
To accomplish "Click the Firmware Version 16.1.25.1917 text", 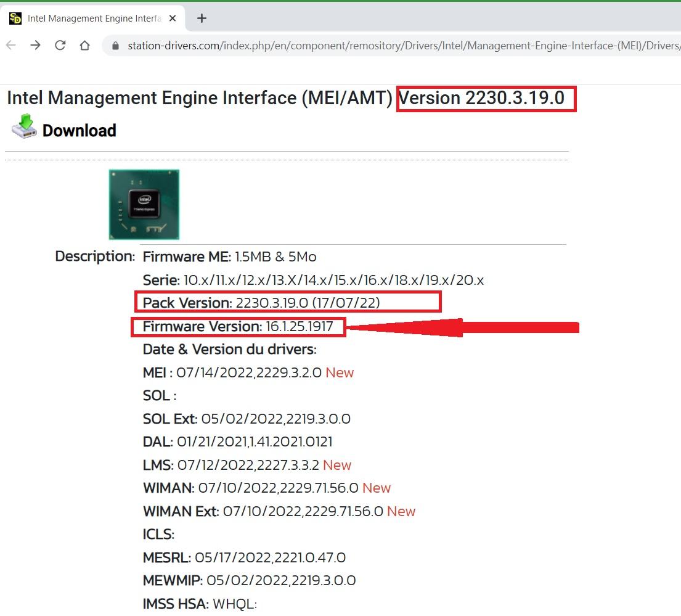I will pos(238,326).
